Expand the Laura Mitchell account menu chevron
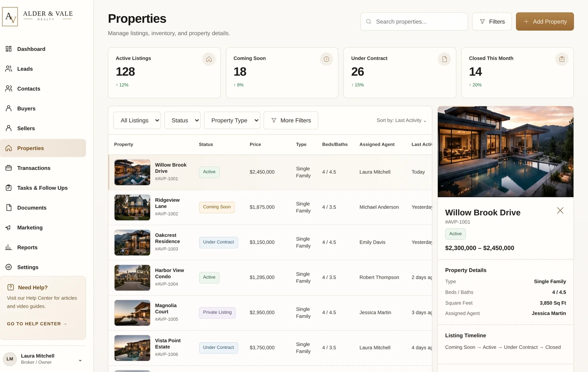This screenshot has width=588, height=372. click(80, 360)
